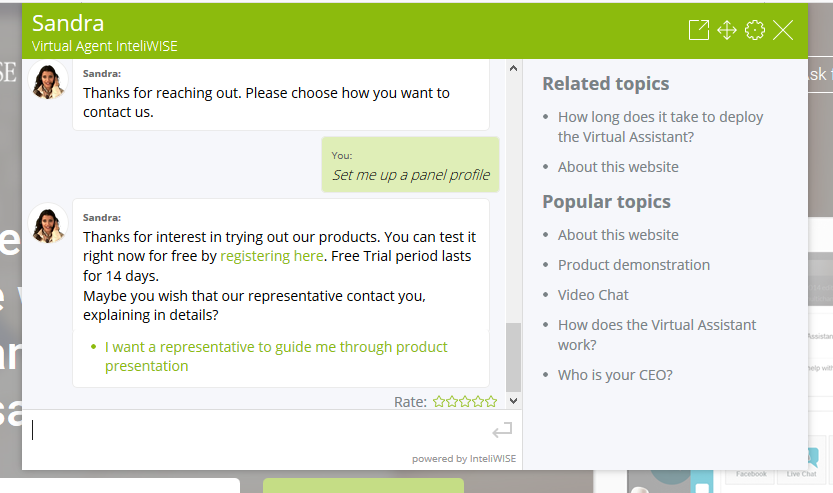Open 'How long does it take to deploy' topic
Viewport: 833px width, 493px height.
click(x=660, y=126)
